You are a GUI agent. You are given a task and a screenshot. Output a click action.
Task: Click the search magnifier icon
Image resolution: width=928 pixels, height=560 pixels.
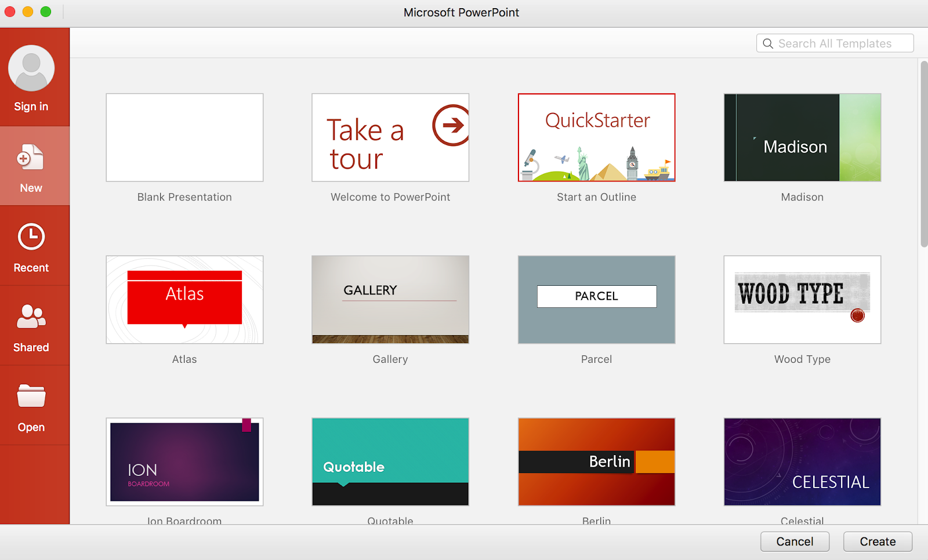[768, 43]
